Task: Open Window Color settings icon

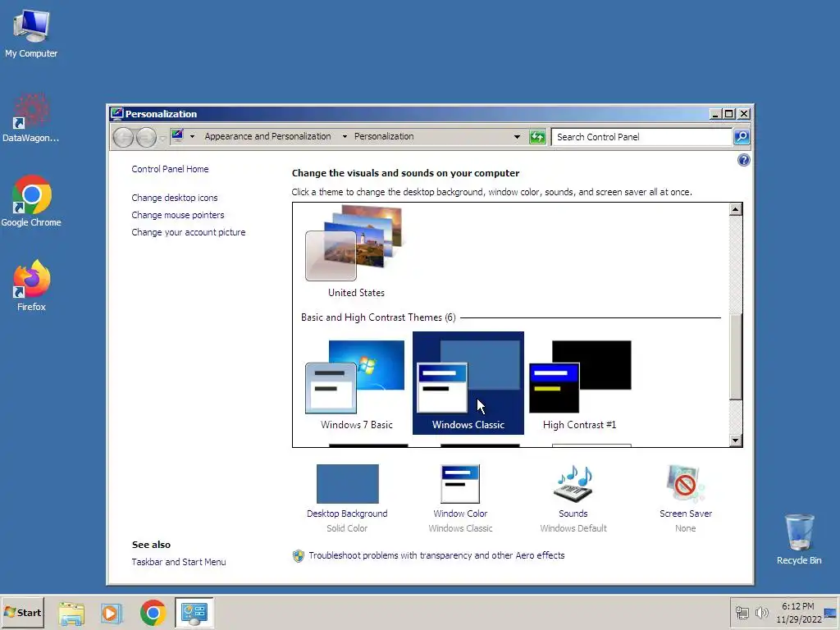Action: click(x=460, y=484)
